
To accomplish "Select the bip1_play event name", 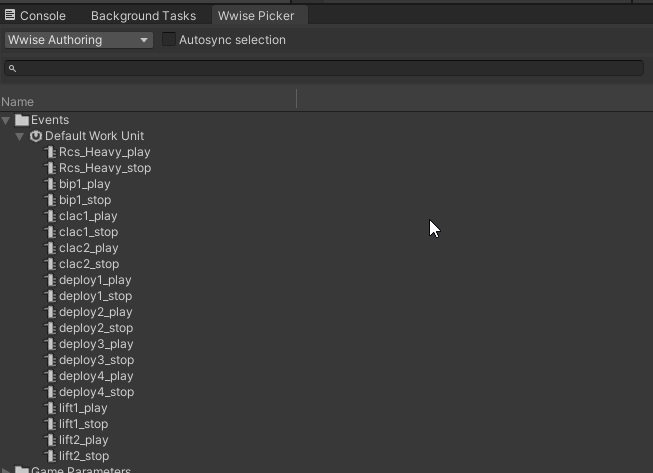I will click(x=85, y=184).
